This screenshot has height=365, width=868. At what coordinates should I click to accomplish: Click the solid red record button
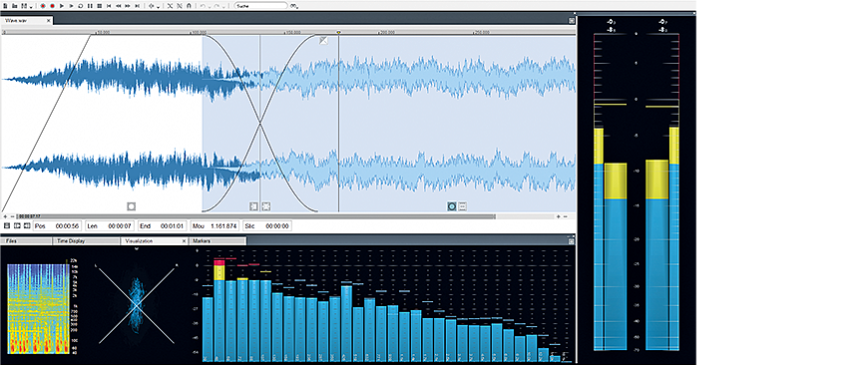pos(52,6)
